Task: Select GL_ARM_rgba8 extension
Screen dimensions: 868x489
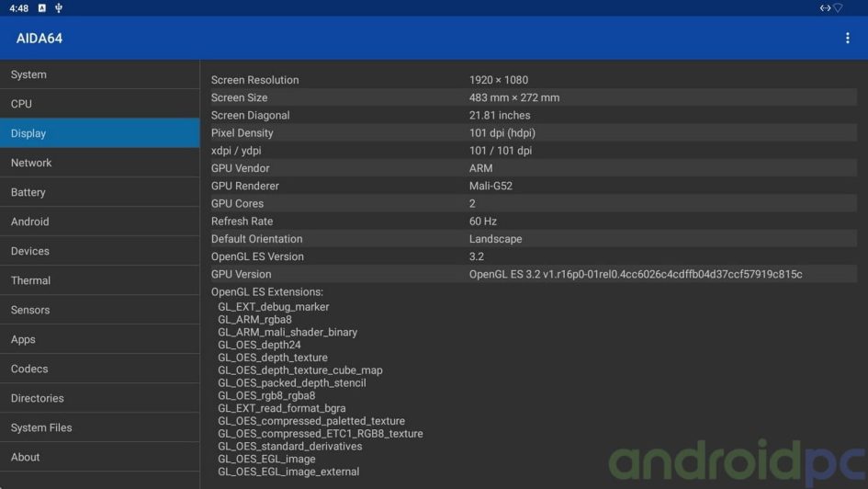Action: click(x=254, y=320)
